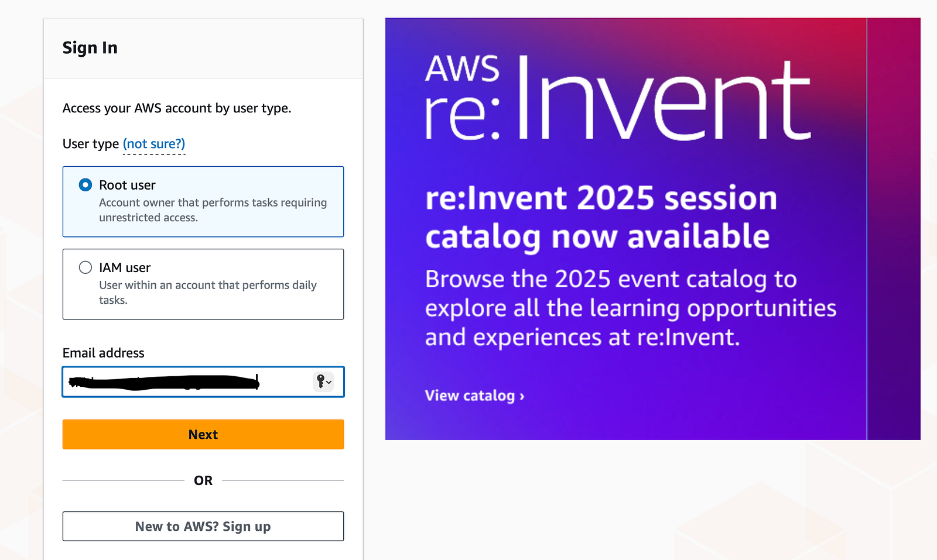Click the Email address input field
This screenshot has height=560, width=937.
point(203,382)
